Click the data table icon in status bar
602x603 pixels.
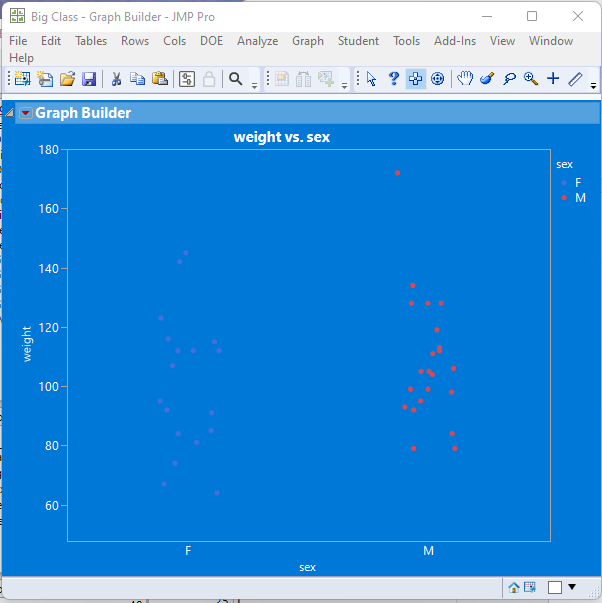[x=530, y=587]
